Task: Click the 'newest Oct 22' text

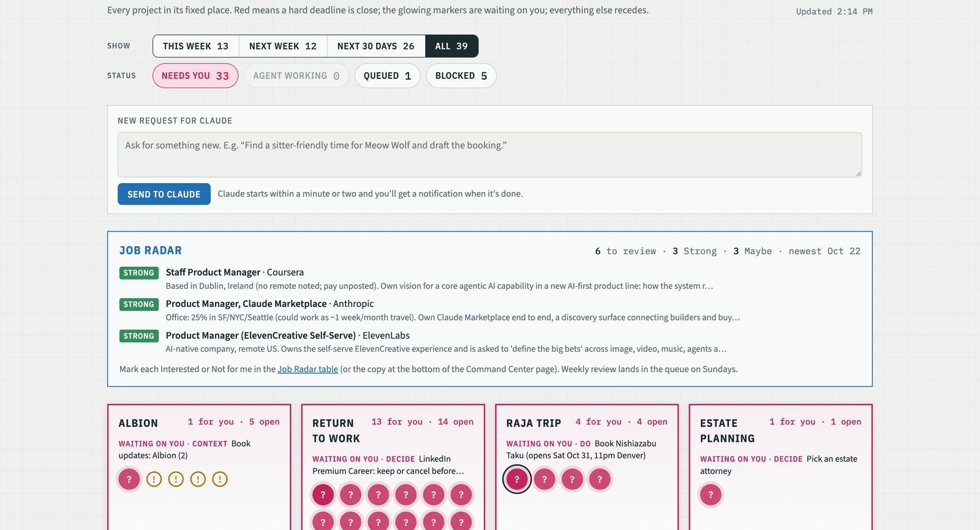Action: point(824,251)
